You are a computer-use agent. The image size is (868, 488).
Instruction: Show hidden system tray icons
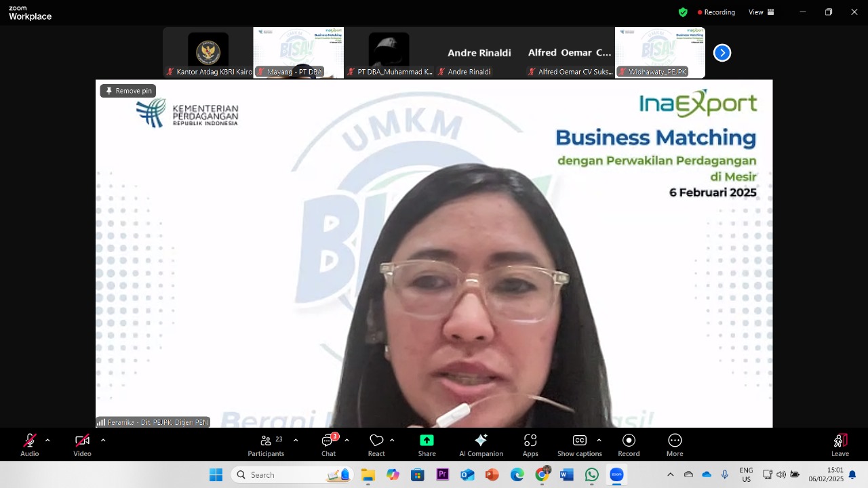click(x=671, y=474)
